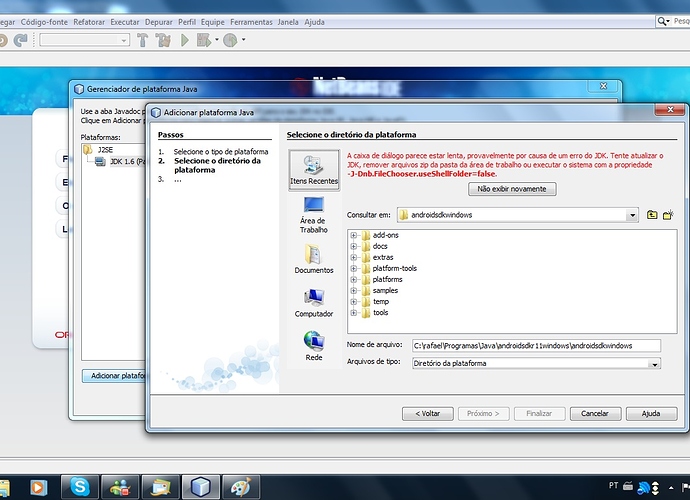Click the up one level folder icon
The height and width of the screenshot is (500, 690).
pos(652,215)
